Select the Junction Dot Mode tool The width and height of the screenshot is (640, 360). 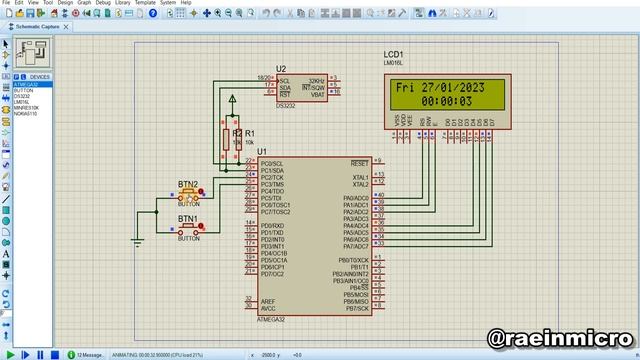point(6,66)
